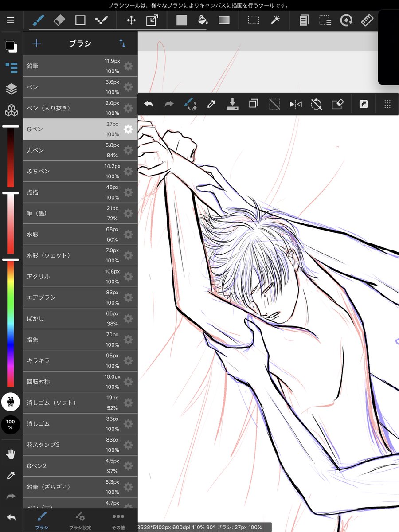Select the dotted polyline tool
The width and height of the screenshot is (399, 532).
point(102,20)
